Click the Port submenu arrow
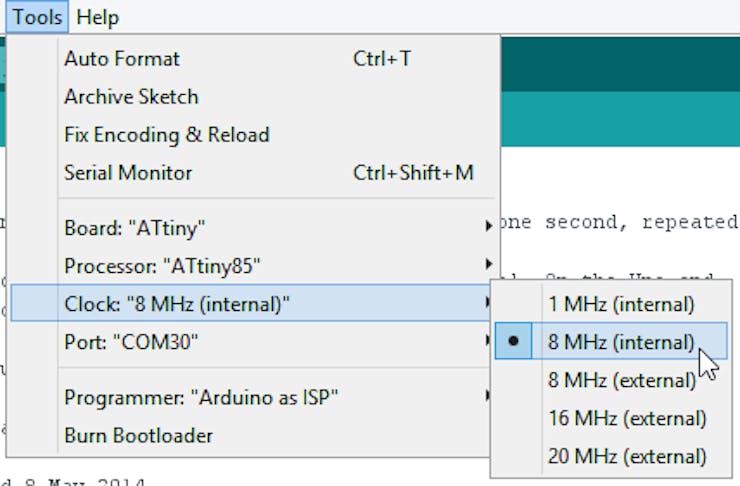Viewport: 740px width, 486px height. [x=489, y=342]
